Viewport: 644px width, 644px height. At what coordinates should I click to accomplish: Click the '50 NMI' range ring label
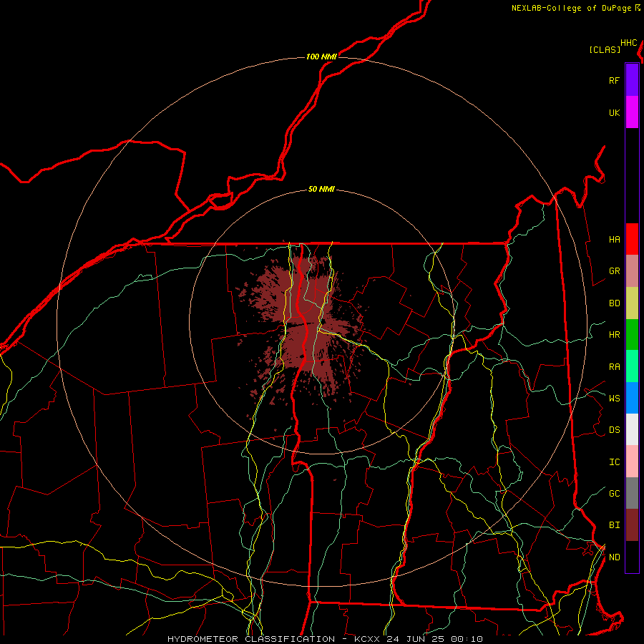321,189
